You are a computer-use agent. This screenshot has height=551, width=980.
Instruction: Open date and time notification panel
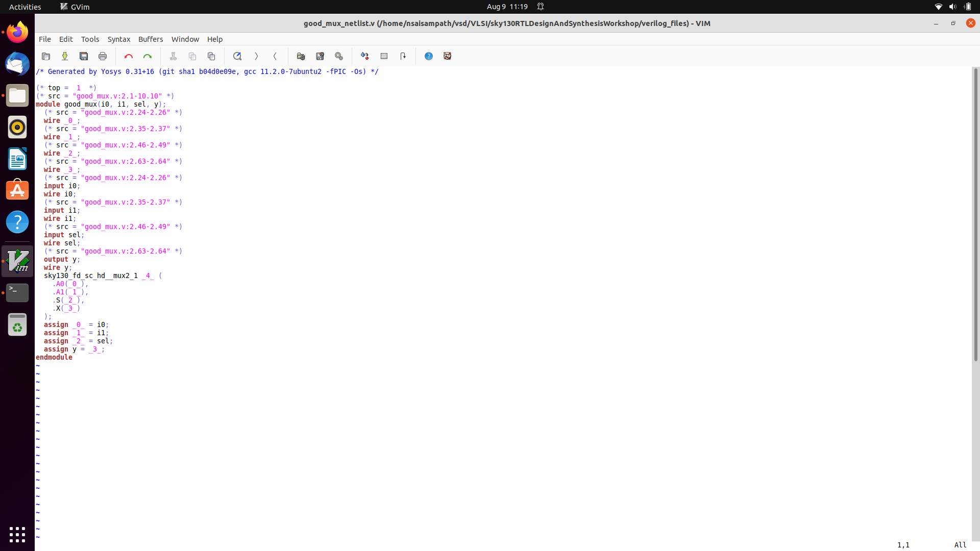507,7
